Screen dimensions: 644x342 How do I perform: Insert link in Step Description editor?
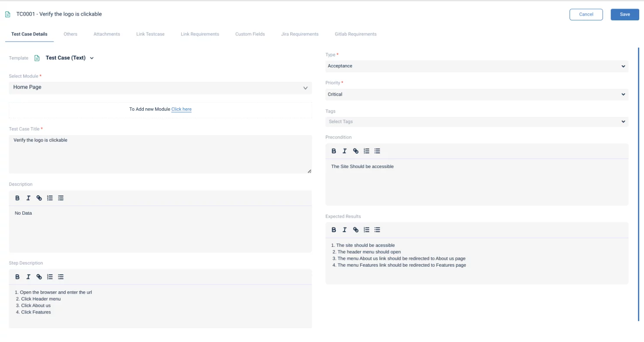(x=39, y=277)
